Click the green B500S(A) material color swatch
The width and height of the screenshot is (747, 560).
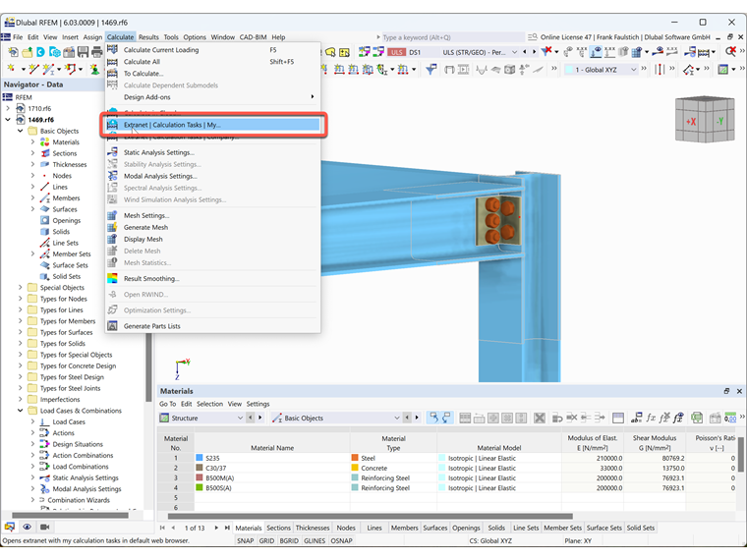(200, 488)
